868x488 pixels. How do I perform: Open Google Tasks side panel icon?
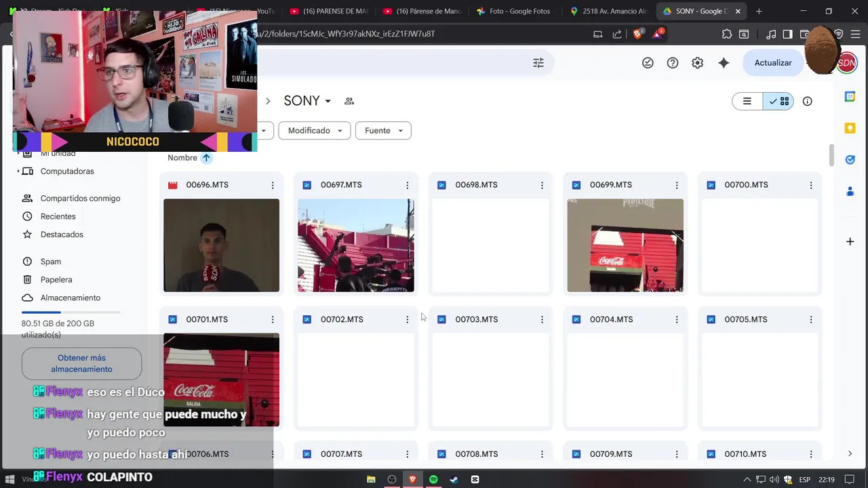850,160
